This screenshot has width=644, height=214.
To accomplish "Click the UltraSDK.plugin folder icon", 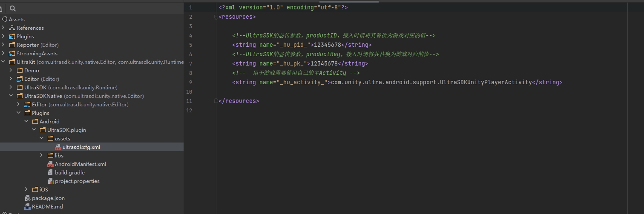I will point(43,130).
